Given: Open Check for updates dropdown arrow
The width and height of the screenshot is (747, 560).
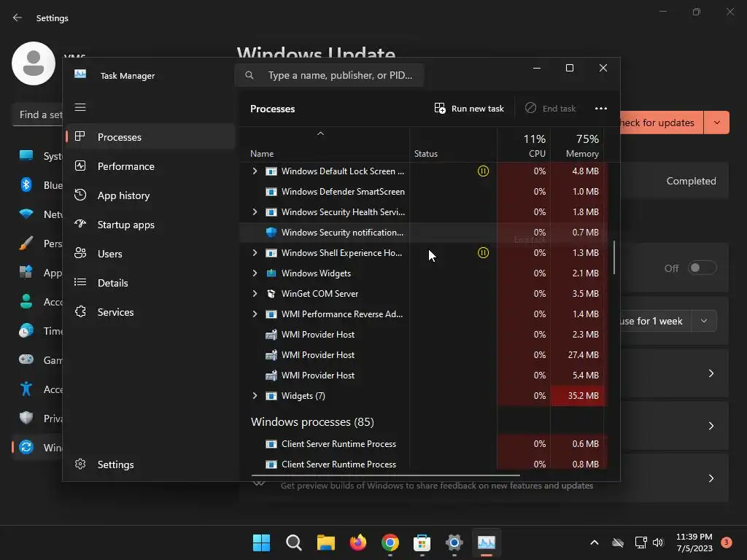Looking at the screenshot, I should coord(716,122).
